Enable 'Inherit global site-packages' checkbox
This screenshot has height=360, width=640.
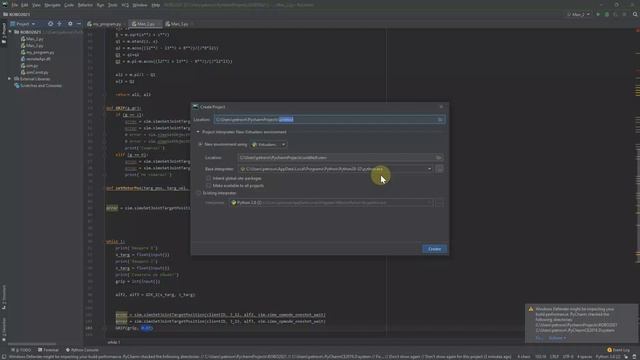(x=209, y=178)
